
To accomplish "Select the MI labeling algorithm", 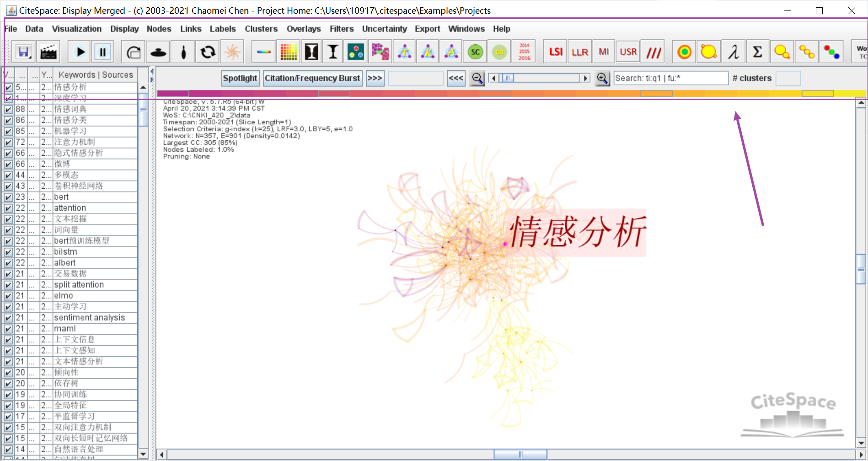I will (x=604, y=52).
